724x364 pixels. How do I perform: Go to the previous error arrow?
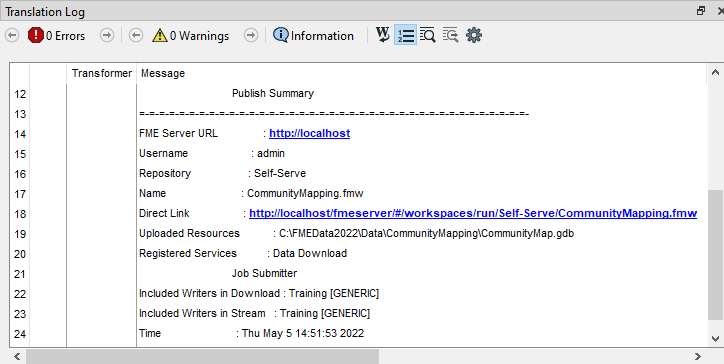12,36
